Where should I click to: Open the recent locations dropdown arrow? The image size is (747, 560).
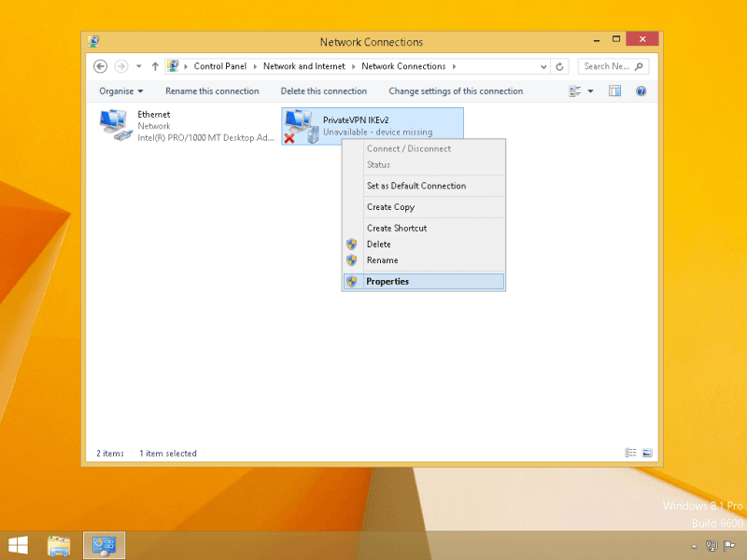point(139,66)
